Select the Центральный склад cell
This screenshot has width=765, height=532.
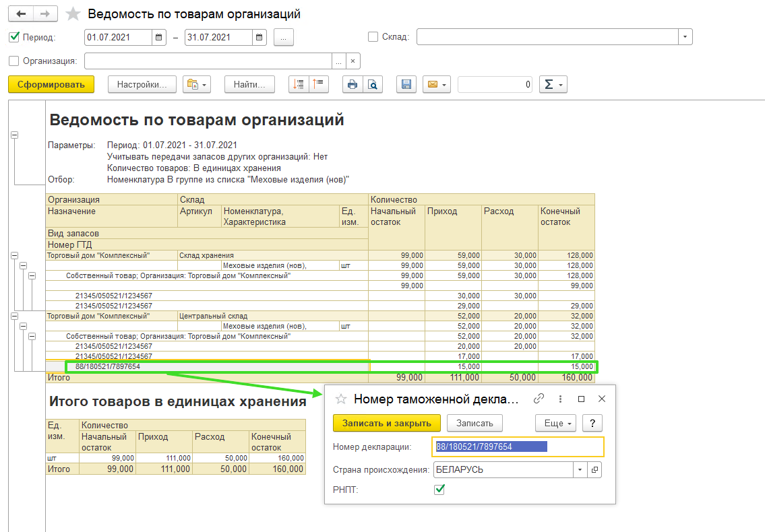tap(273, 316)
